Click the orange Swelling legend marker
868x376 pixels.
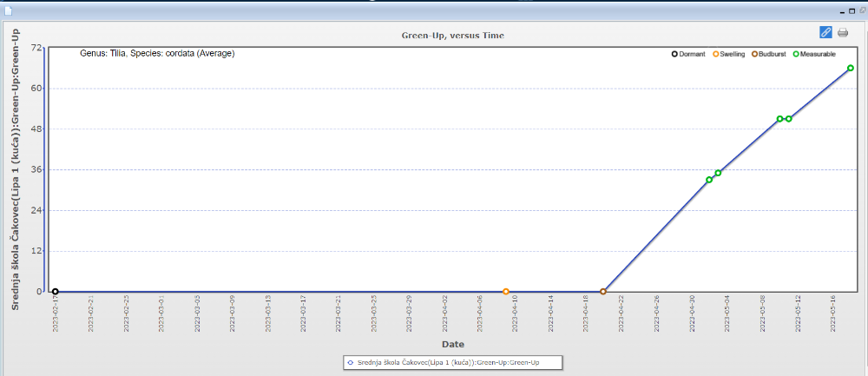[x=716, y=54]
